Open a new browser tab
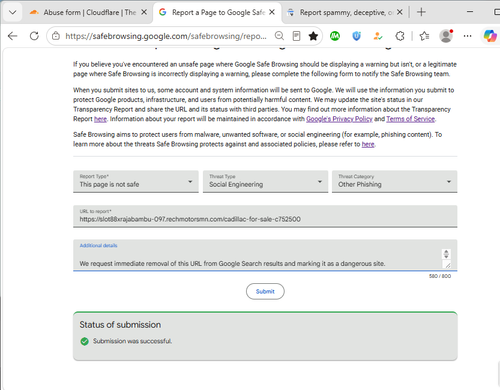 [421, 12]
